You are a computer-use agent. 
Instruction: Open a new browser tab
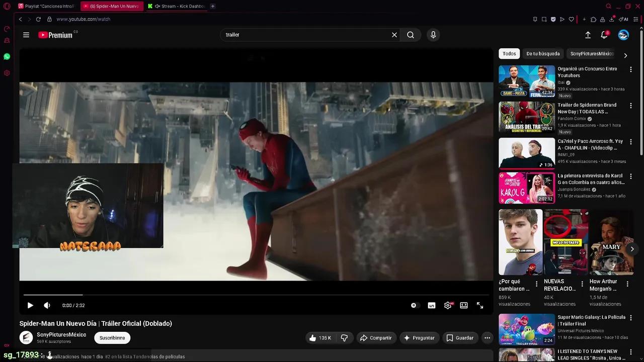tap(213, 6)
